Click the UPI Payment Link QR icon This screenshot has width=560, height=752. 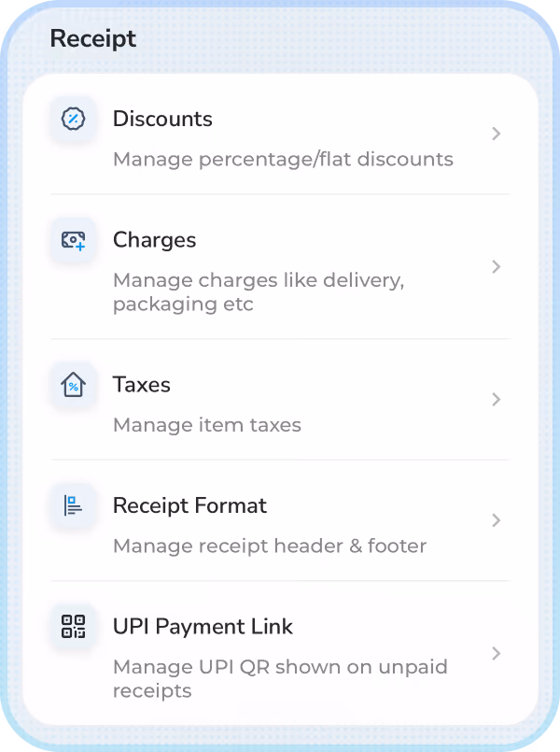click(x=74, y=626)
